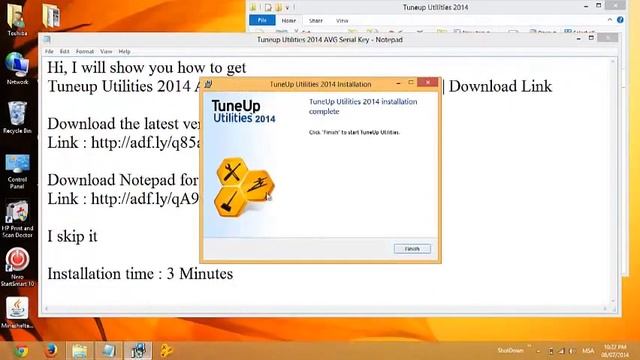Screen dimensions: 640x360
Task: Click the MSA input language indicator
Action: pos(588,351)
